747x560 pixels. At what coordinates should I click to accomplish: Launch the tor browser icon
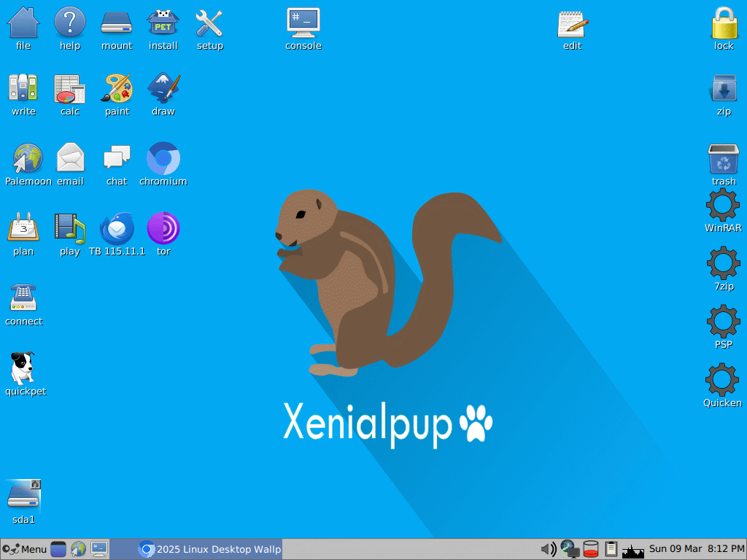(x=163, y=228)
